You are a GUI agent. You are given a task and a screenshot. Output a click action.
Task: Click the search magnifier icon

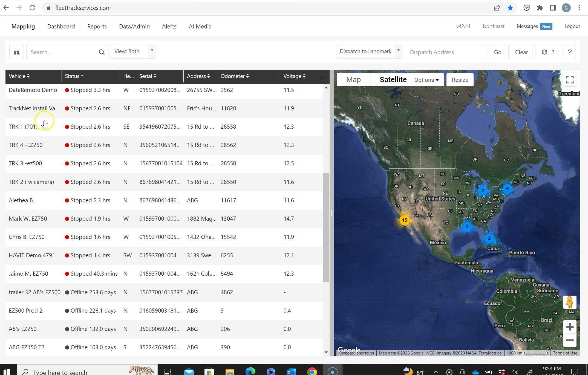point(102,52)
